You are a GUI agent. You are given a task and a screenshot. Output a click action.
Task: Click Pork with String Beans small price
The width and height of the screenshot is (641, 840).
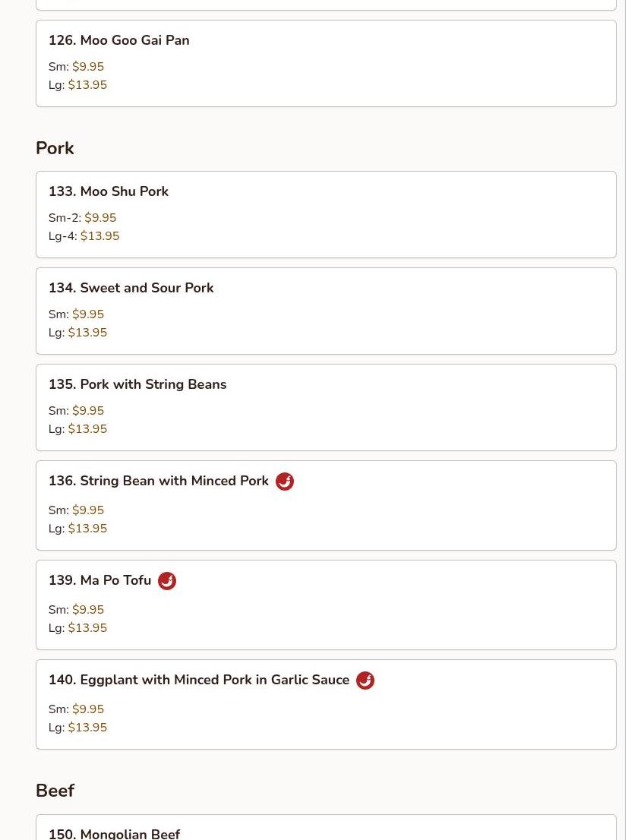[x=88, y=411]
